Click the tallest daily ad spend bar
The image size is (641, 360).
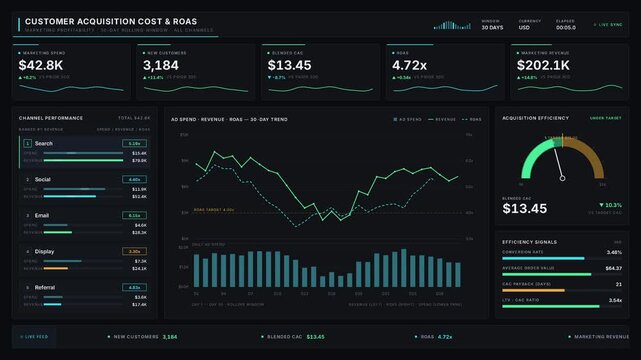tap(404, 268)
